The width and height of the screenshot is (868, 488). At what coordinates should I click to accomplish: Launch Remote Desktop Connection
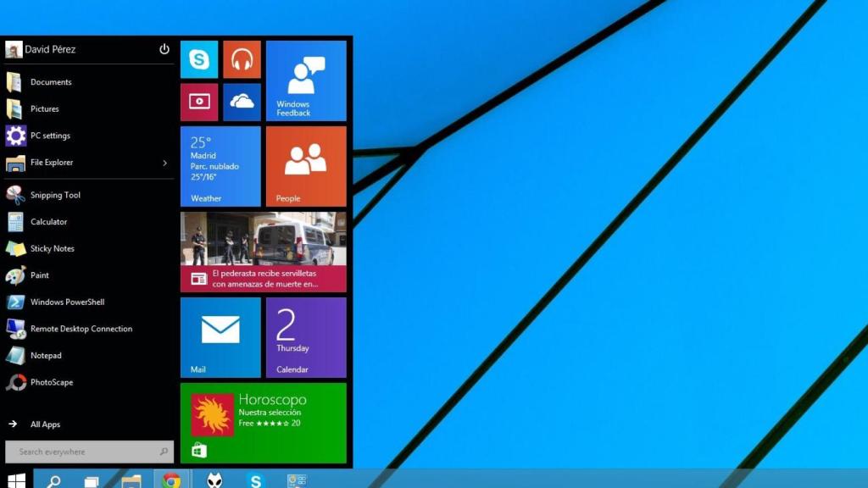point(80,329)
